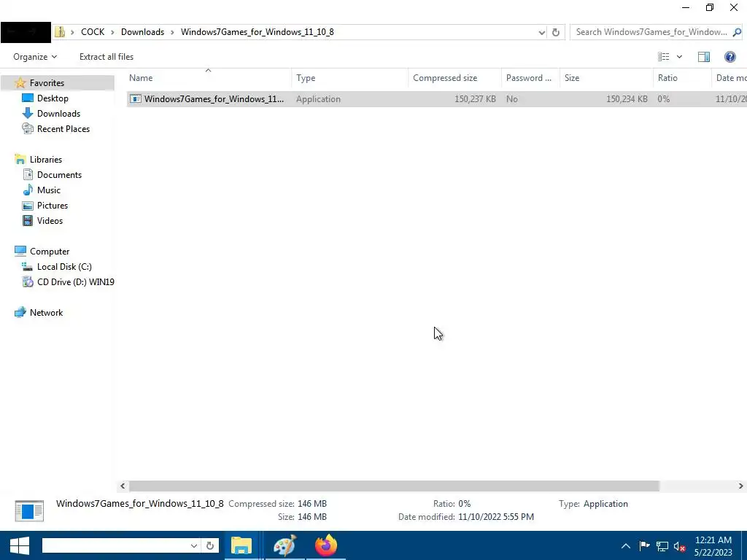Click the muted volume tray icon

tap(679, 546)
